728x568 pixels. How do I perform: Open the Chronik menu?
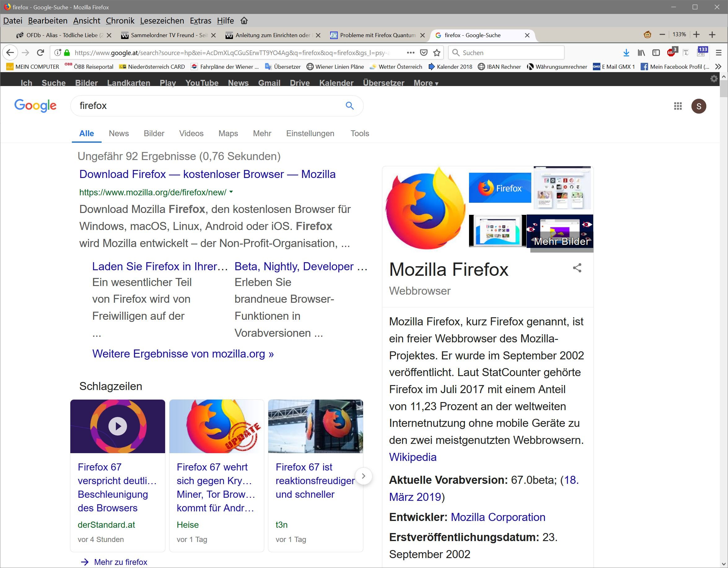click(120, 21)
